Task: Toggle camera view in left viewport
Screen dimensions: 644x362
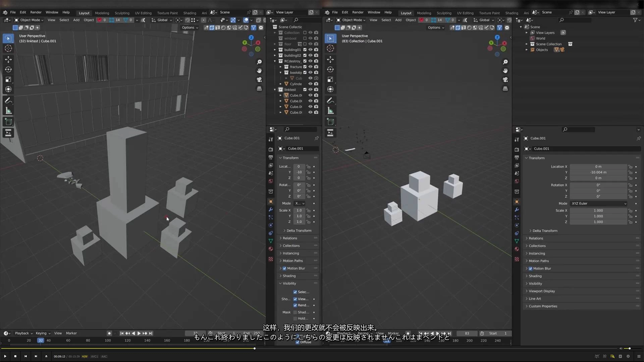Action: [x=259, y=80]
